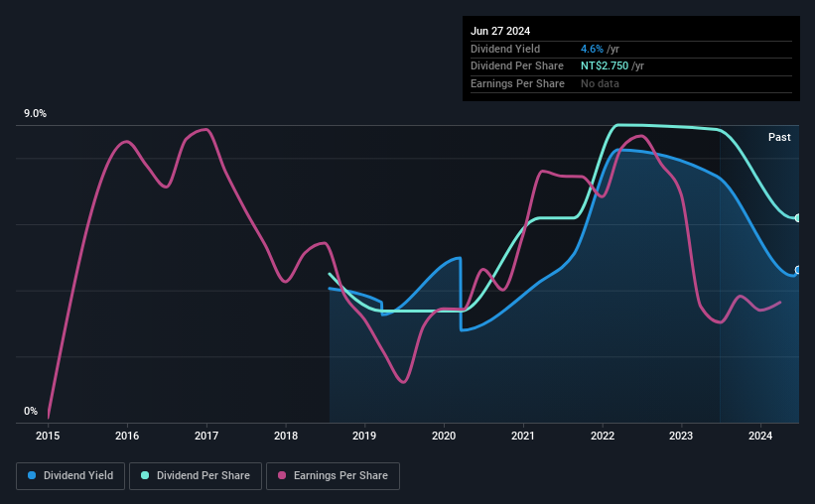Click the 2015 x-axis label

(48, 436)
